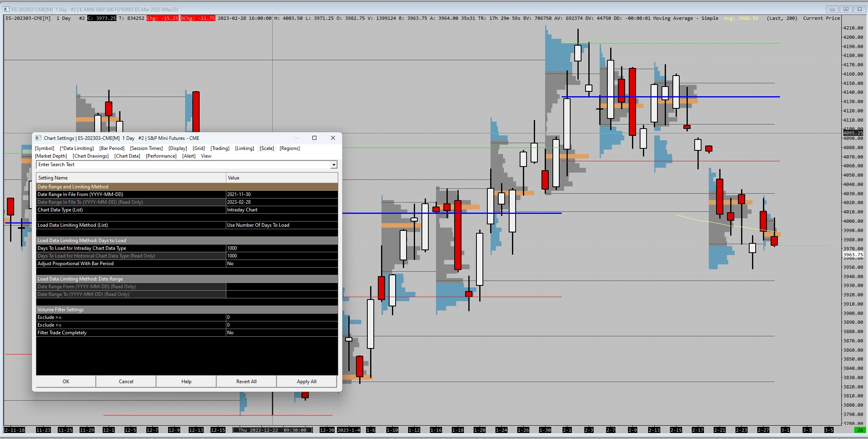Click the Chart Settings dialog title icon
This screenshot has width=868, height=439.
click(x=38, y=138)
